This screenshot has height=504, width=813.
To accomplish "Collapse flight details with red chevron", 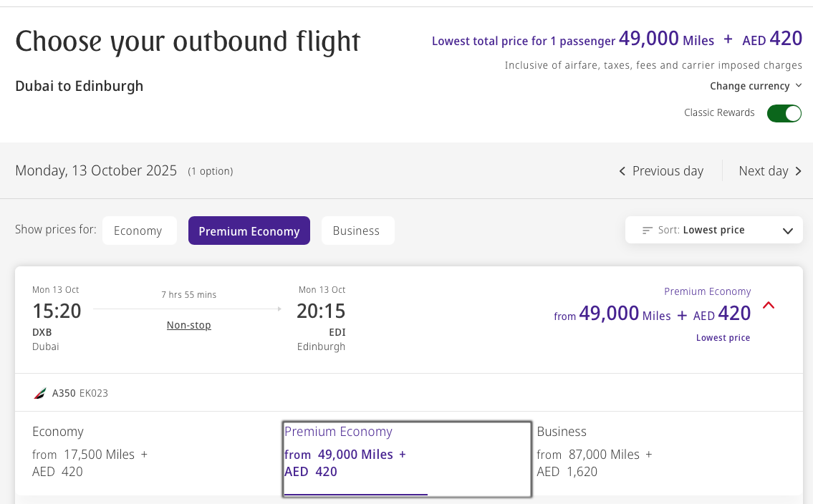I will 769,306.
